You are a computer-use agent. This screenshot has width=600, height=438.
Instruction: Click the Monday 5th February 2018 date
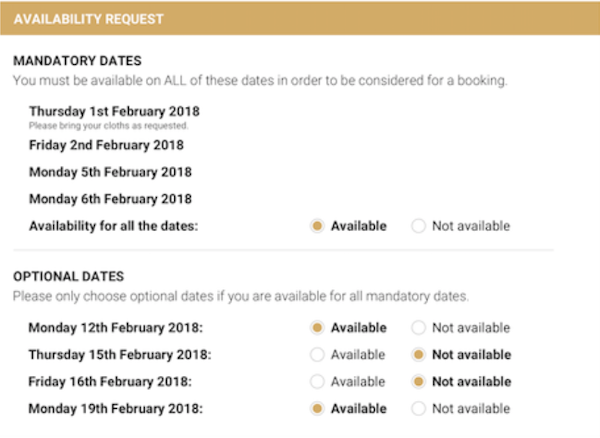pos(110,172)
